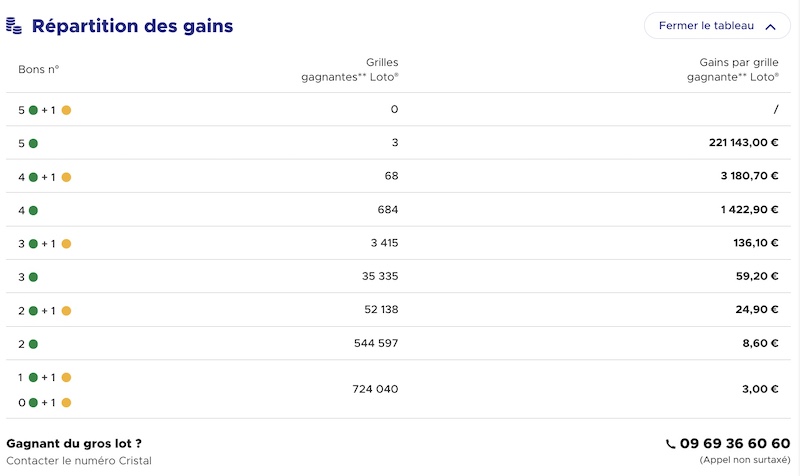Click the Fermer le tableau button
Viewport: 800px width, 476px height.
click(x=717, y=26)
